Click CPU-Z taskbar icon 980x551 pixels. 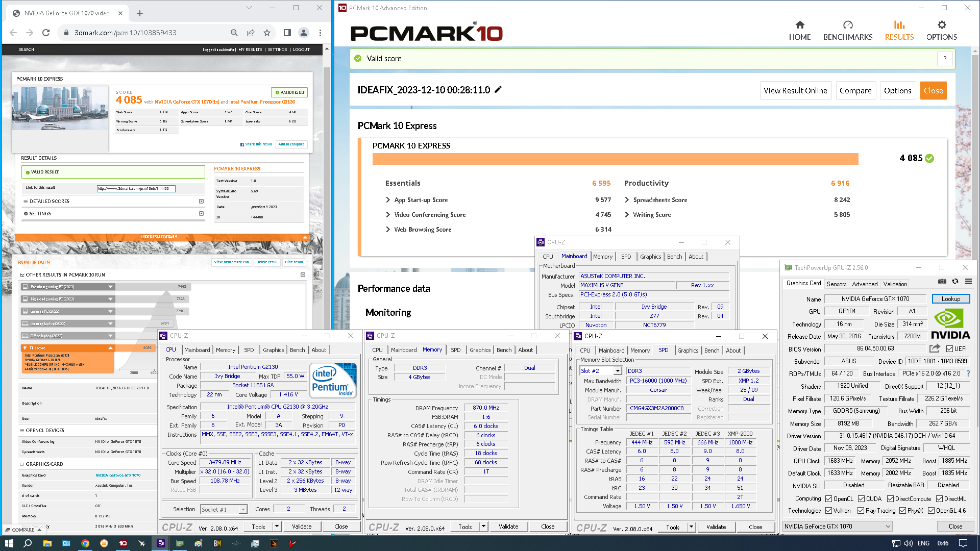point(161,543)
